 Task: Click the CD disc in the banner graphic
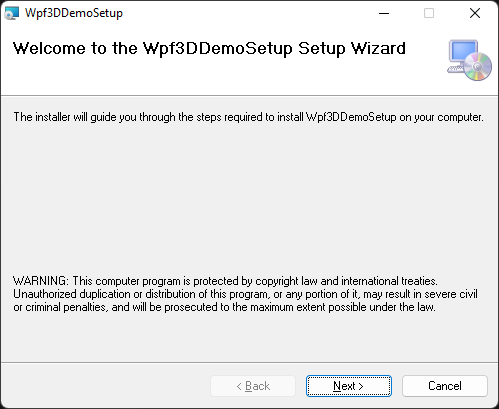(x=478, y=67)
